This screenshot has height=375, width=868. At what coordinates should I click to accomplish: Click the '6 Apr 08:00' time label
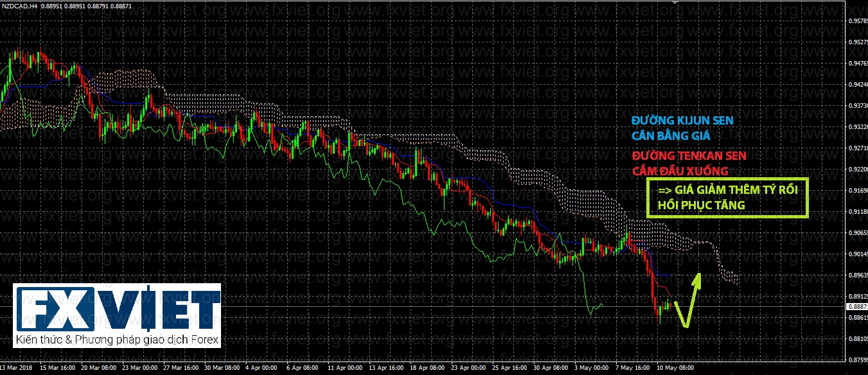(303, 369)
